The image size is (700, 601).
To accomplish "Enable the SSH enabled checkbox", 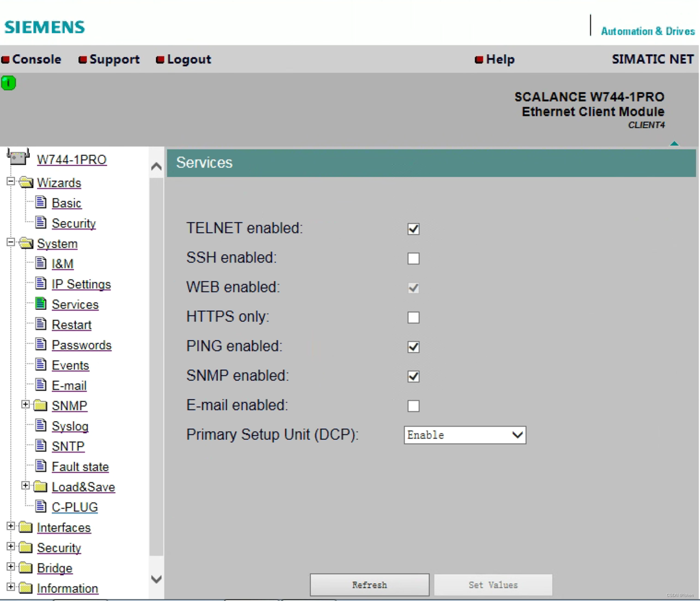I will (414, 258).
